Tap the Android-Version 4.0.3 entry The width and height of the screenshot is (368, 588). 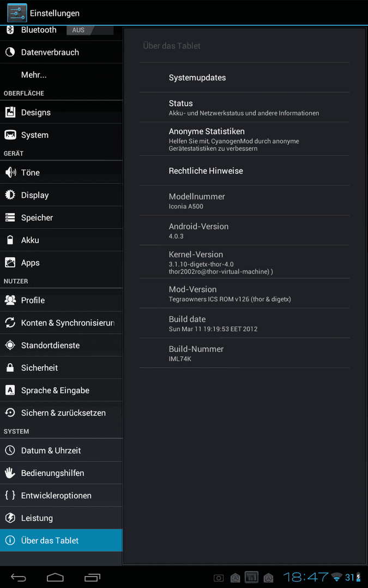(244, 230)
